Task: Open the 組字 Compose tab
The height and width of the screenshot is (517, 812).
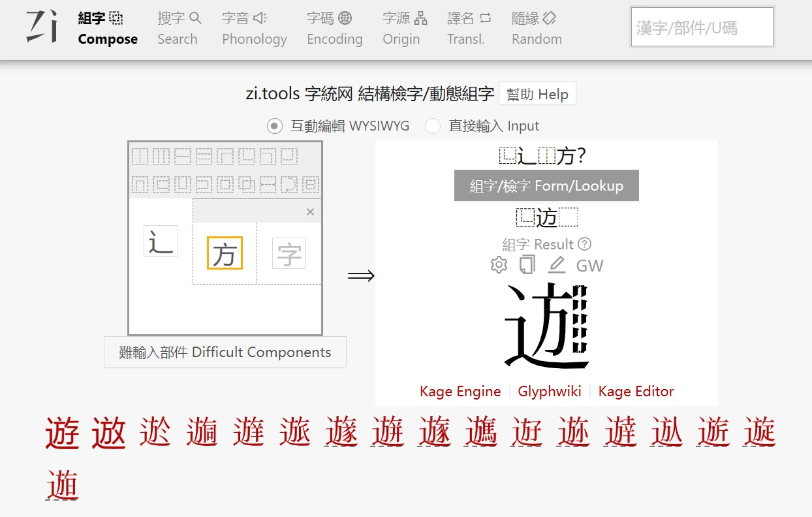Action: pos(108,29)
